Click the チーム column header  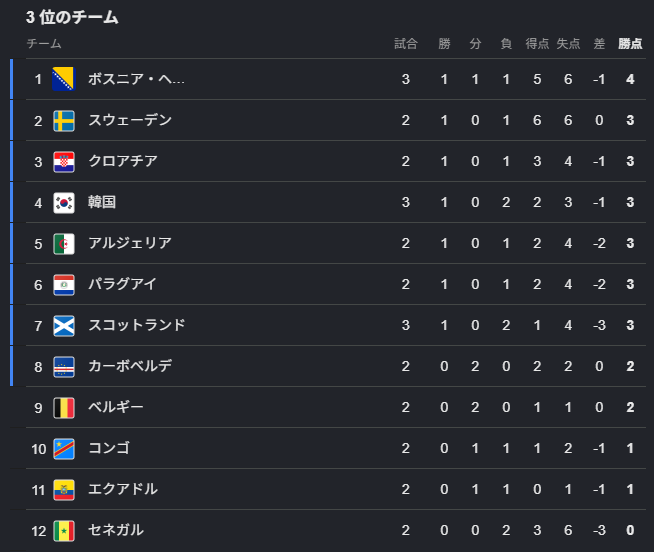tap(44, 43)
